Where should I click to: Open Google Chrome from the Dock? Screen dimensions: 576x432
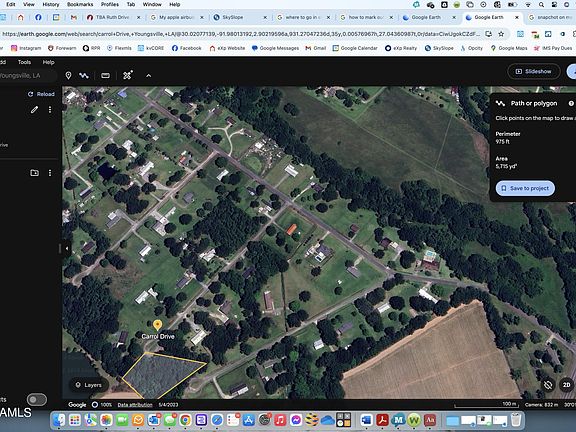[186, 420]
